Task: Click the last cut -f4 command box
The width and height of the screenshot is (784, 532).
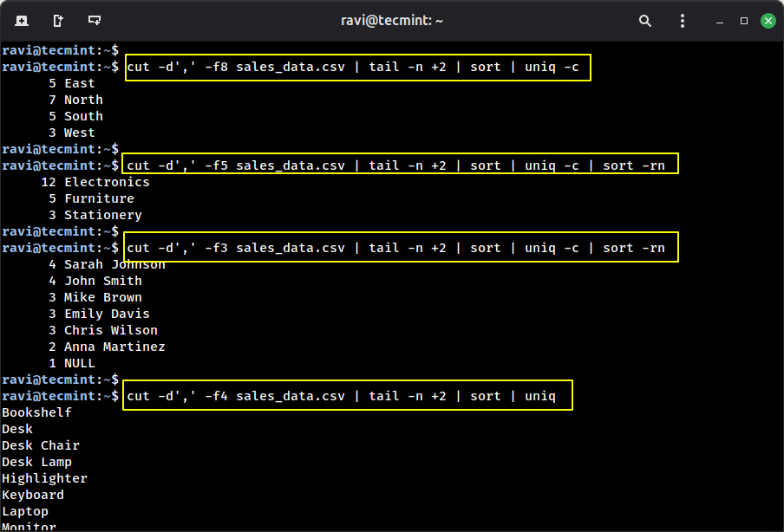Action: click(345, 395)
